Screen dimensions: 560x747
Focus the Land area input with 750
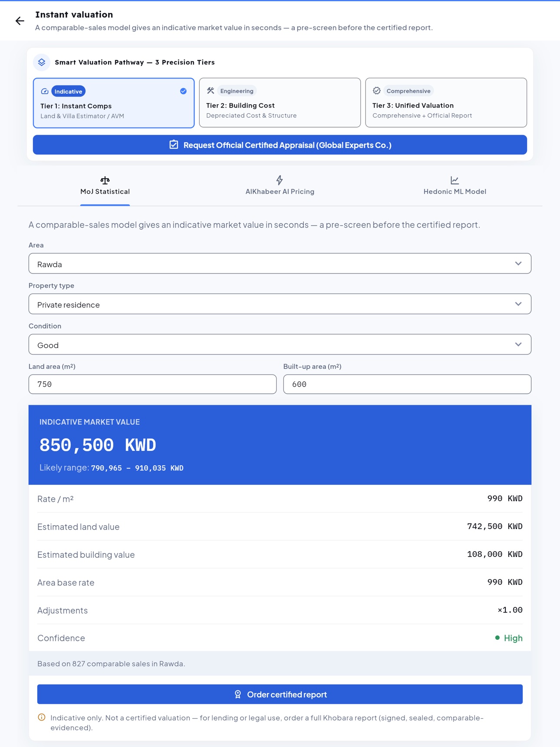152,384
